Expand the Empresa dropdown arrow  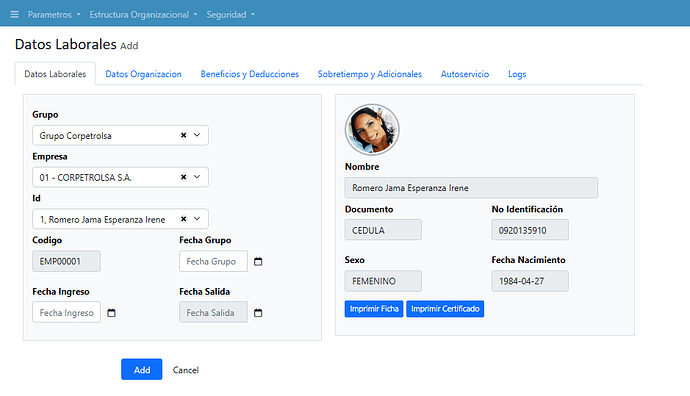coord(197,177)
